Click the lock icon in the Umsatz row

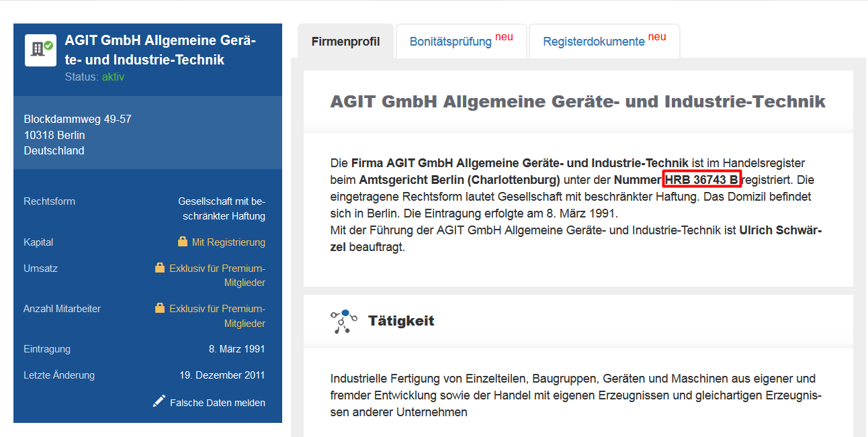159,268
